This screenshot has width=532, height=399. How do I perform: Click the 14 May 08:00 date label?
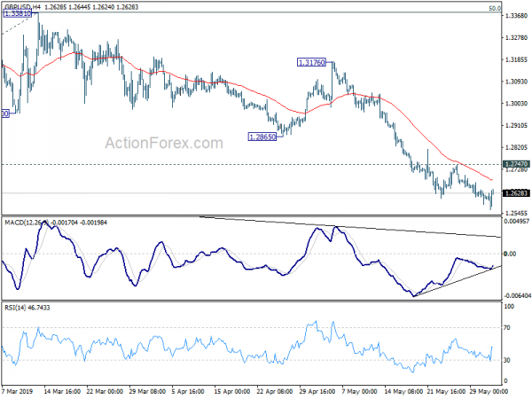click(403, 392)
